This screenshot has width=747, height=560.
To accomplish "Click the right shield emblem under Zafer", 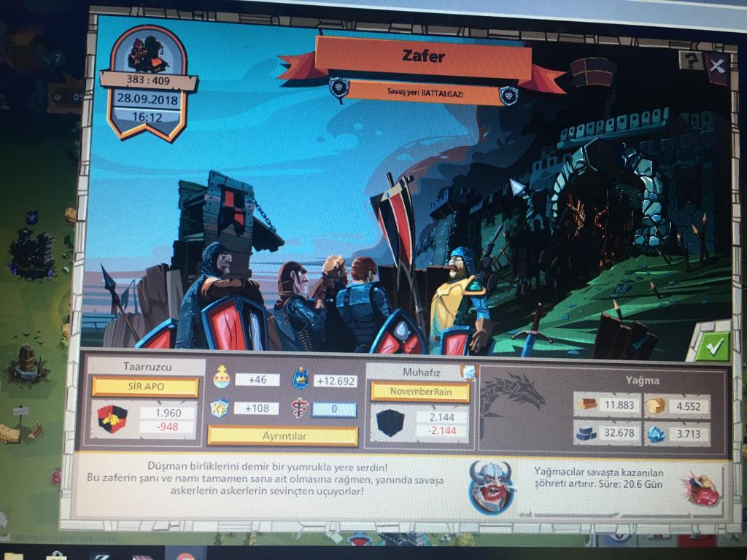I will point(508,95).
